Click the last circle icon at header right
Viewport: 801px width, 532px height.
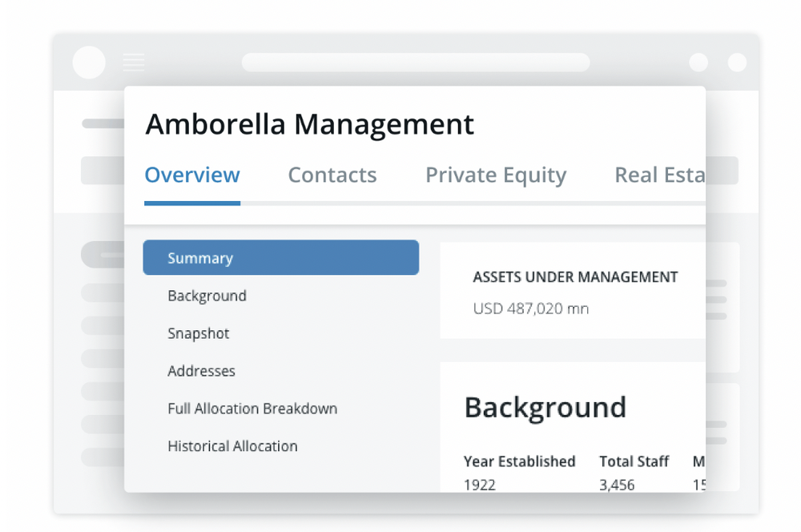click(737, 62)
